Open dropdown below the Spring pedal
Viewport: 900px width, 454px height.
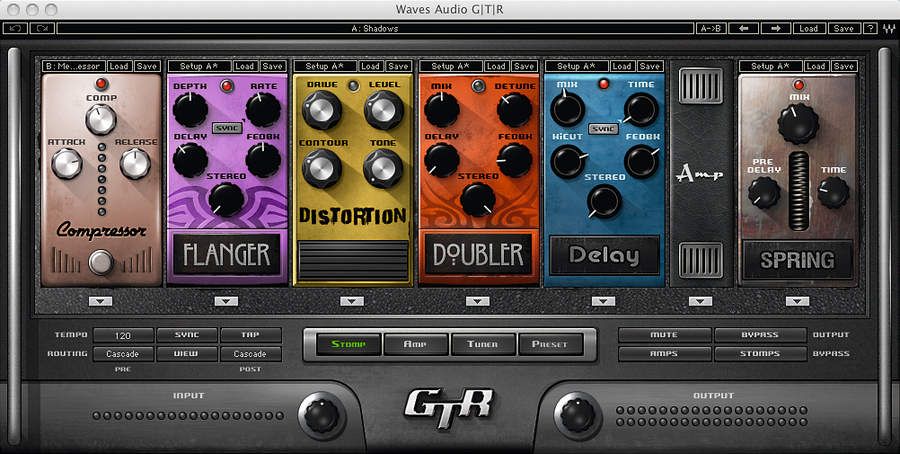[797, 301]
